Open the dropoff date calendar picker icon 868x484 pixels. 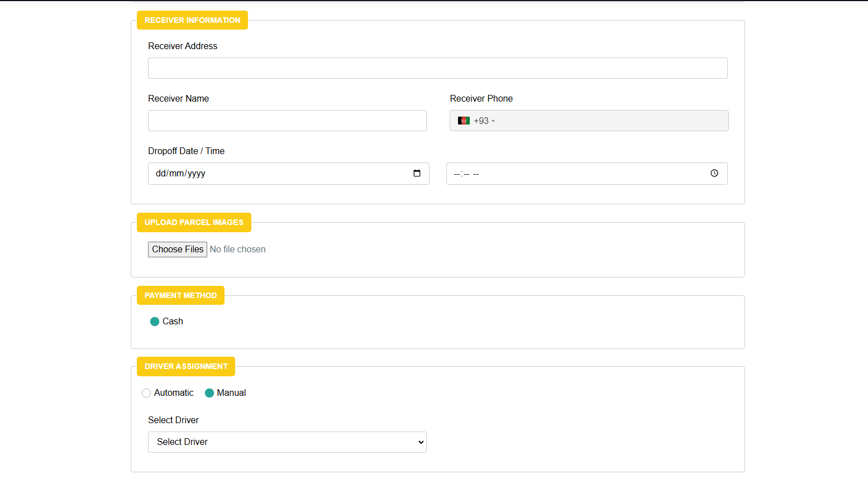pyautogui.click(x=417, y=174)
